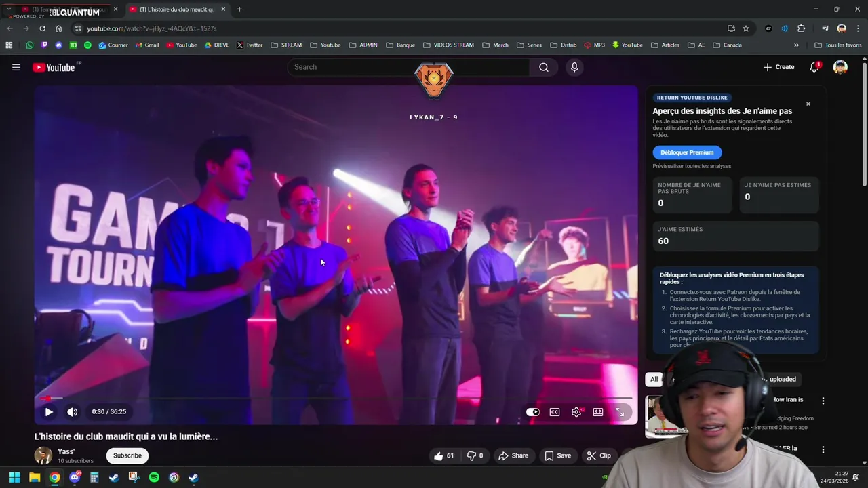Screen dimensions: 868x488
Task: Toggle the autoplay switch
Action: pyautogui.click(x=533, y=412)
